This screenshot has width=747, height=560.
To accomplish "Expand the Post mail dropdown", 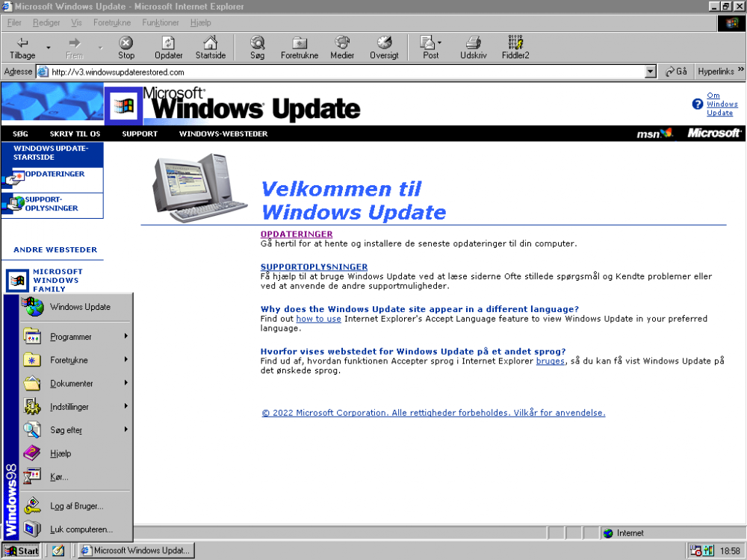I will 440,43.
